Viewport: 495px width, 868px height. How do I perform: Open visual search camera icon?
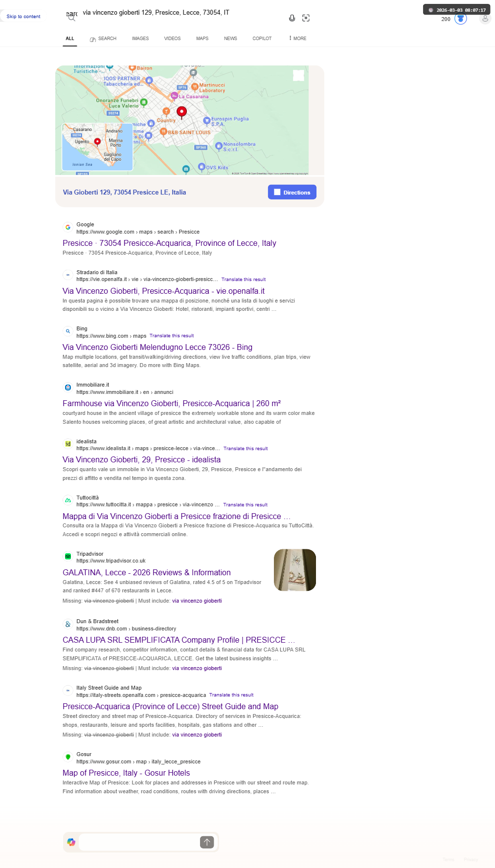pyautogui.click(x=306, y=18)
